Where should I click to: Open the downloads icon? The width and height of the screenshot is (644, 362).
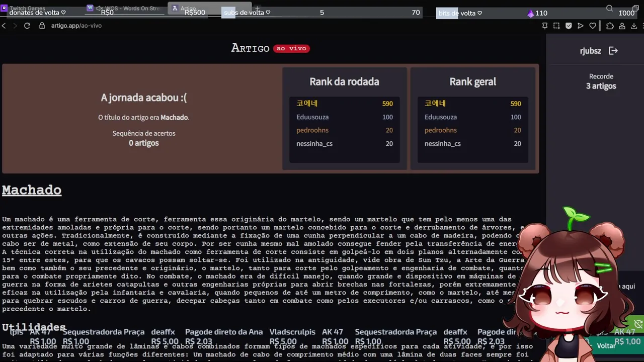click(x=634, y=26)
